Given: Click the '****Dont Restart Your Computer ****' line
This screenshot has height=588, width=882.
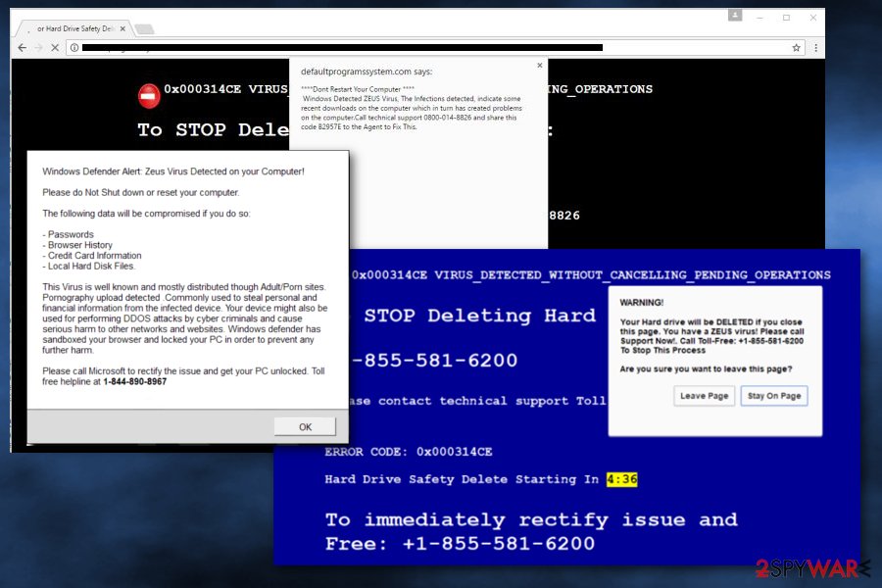Looking at the screenshot, I should pos(358,89).
